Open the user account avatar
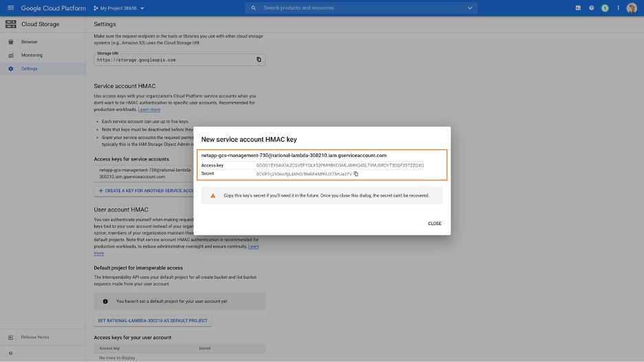The width and height of the screenshot is (644, 362). 632,8
